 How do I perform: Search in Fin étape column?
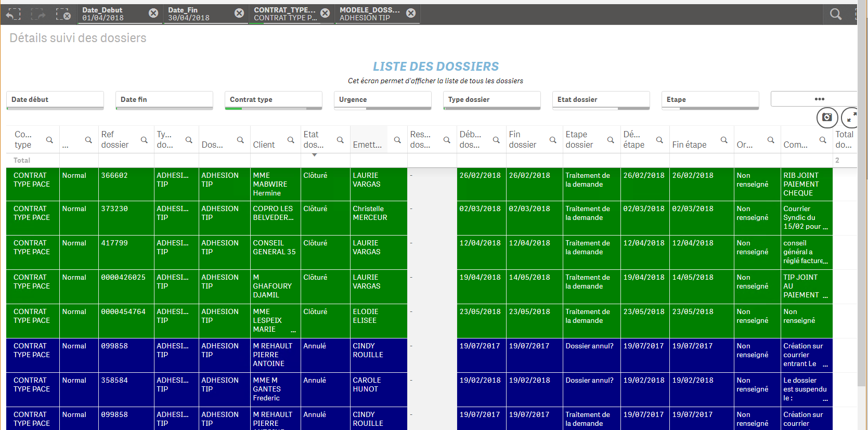tap(724, 140)
